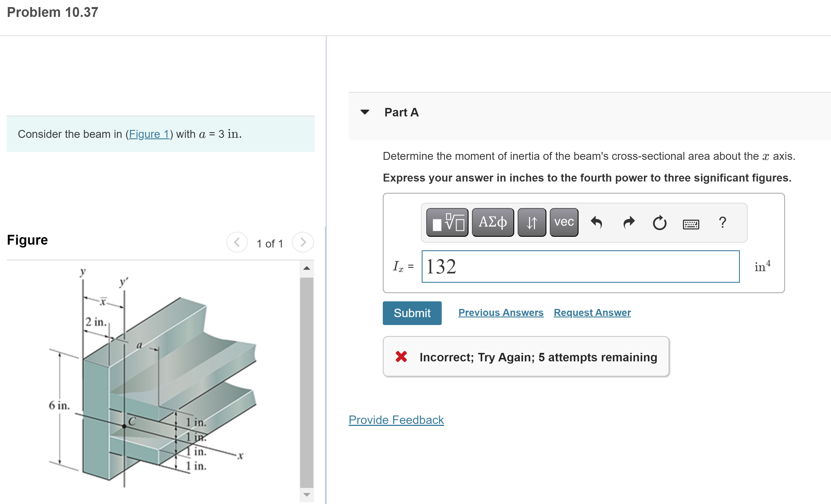Click the red incorrect X indicator
Image resolution: width=831 pixels, height=504 pixels.
[401, 357]
